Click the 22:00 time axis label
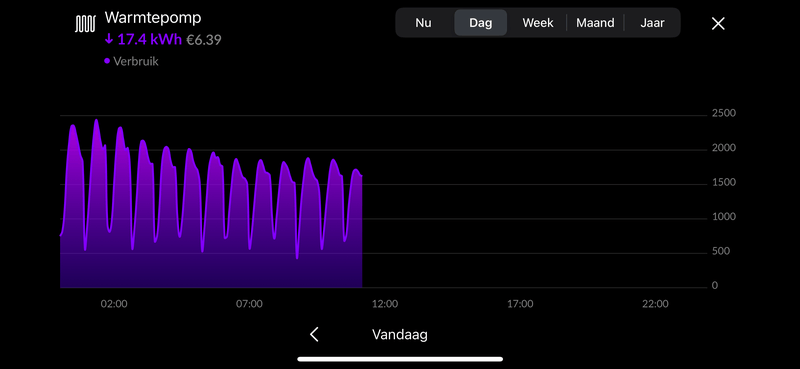 point(655,304)
